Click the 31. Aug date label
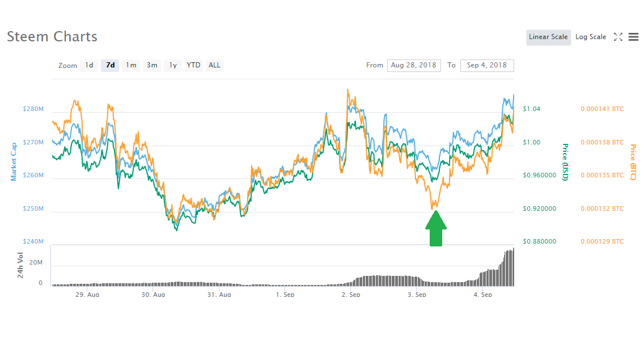644x362 pixels. pyautogui.click(x=219, y=294)
